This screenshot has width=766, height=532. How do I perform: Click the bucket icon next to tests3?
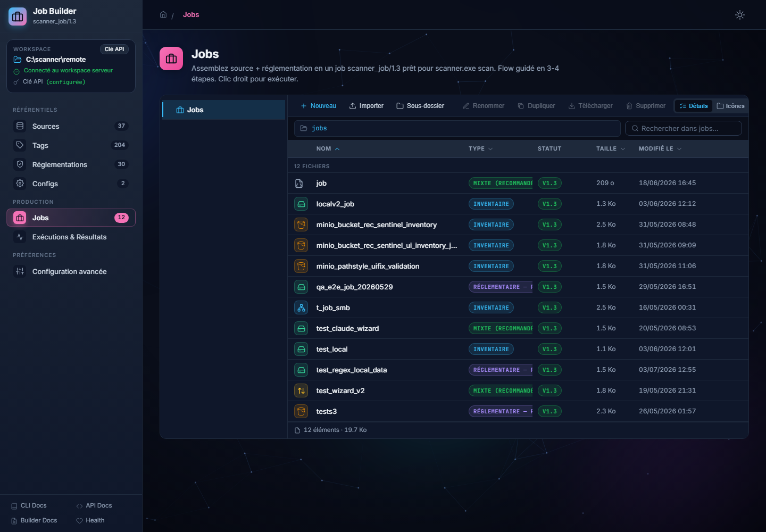[301, 411]
